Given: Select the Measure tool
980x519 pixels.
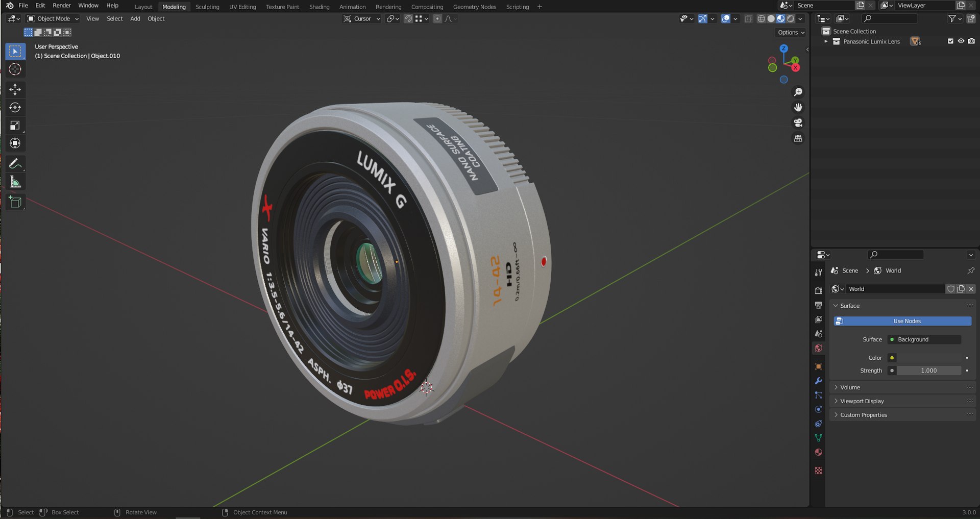Looking at the screenshot, I should click(x=15, y=182).
